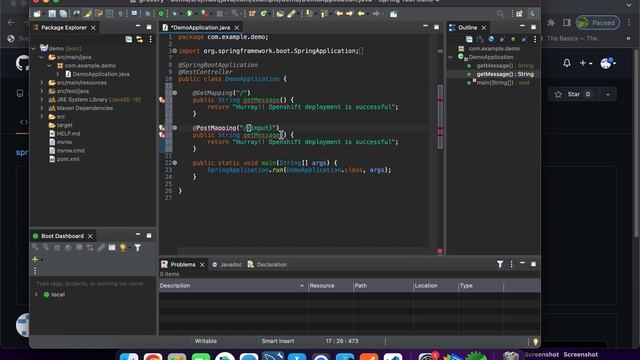The height and width of the screenshot is (360, 640).
Task: Collapse method at line 22 folding marker
Action: pyautogui.click(x=175, y=163)
